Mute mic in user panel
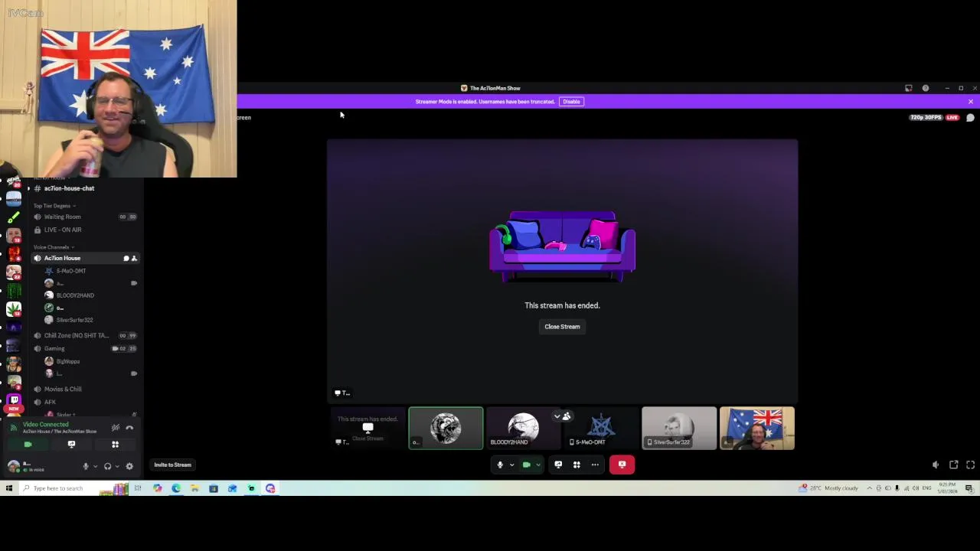Screen dimensions: 980x551 [86, 466]
